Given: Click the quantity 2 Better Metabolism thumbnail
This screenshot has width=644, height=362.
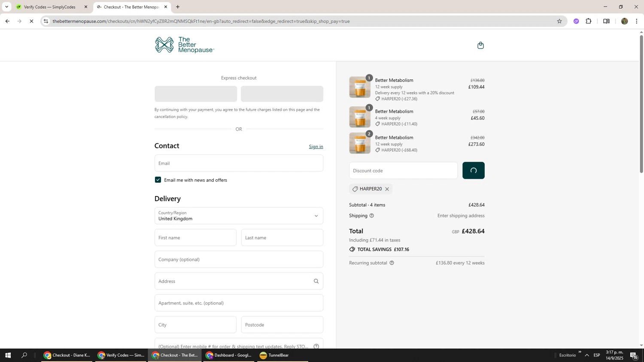Looking at the screenshot, I should coord(360,143).
